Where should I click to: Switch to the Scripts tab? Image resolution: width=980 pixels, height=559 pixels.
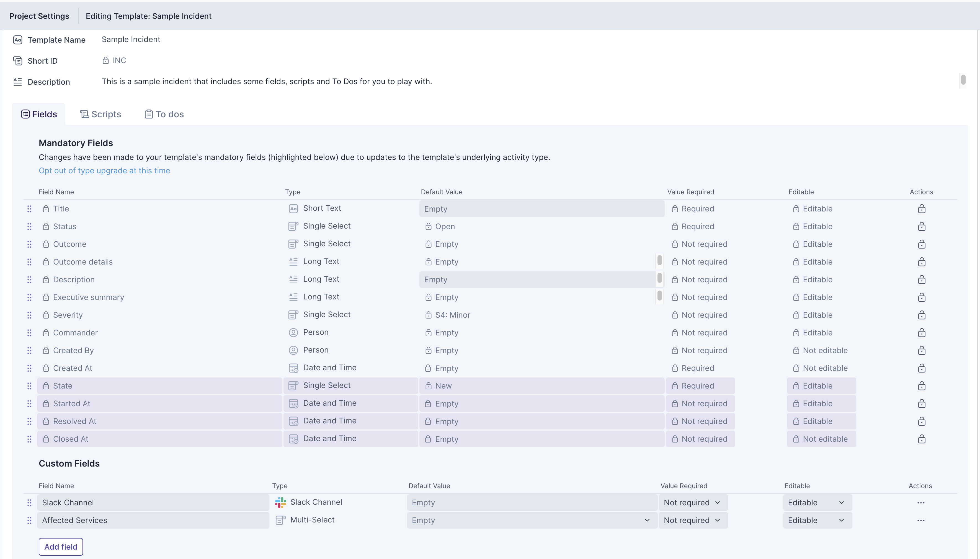click(x=100, y=114)
